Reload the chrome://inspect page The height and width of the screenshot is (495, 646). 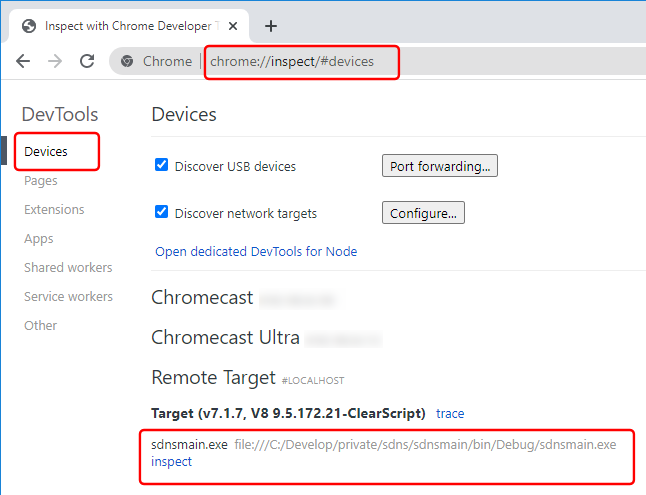point(87,61)
